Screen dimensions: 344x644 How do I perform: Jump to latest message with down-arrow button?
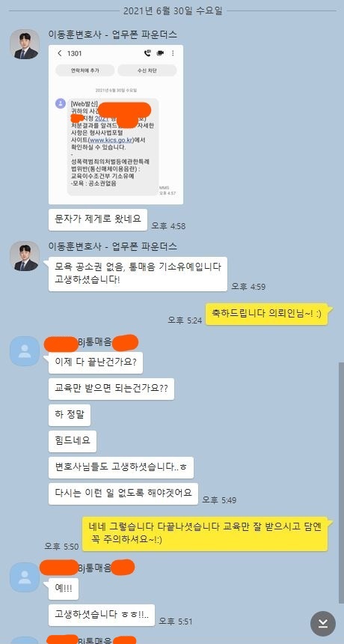(x=322, y=624)
